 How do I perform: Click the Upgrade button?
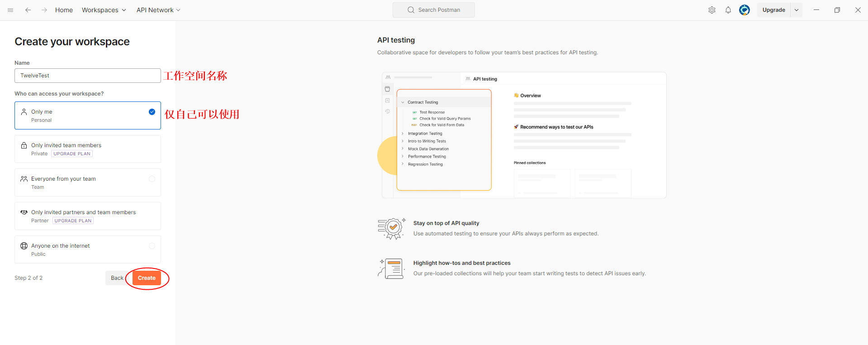773,10
